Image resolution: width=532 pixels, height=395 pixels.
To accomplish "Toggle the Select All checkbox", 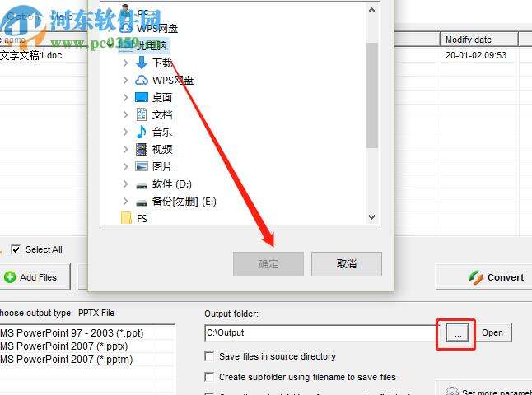I will (x=16, y=249).
